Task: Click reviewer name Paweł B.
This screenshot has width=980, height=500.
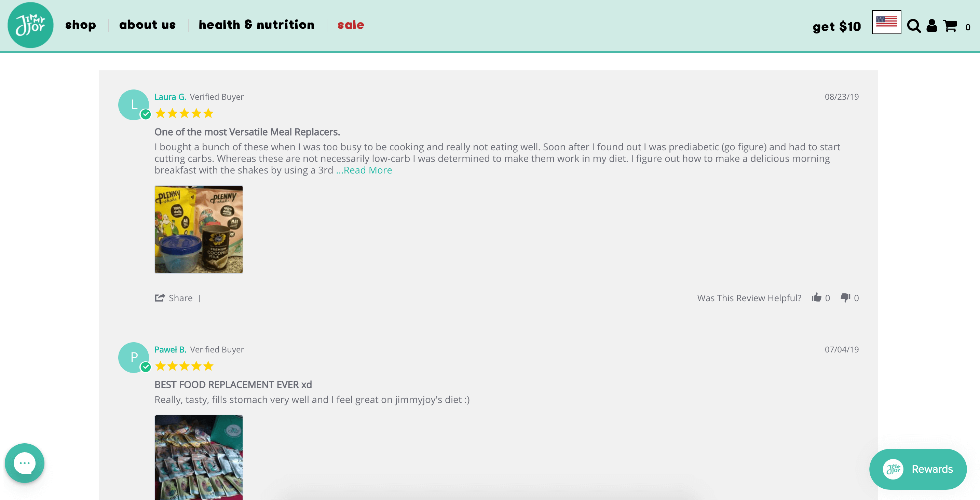Action: pyautogui.click(x=170, y=349)
